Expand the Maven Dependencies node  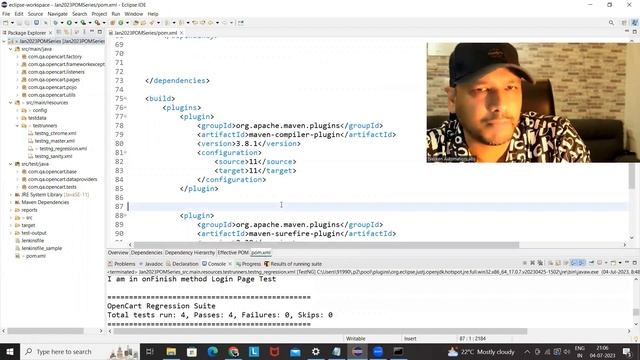(x=11, y=202)
